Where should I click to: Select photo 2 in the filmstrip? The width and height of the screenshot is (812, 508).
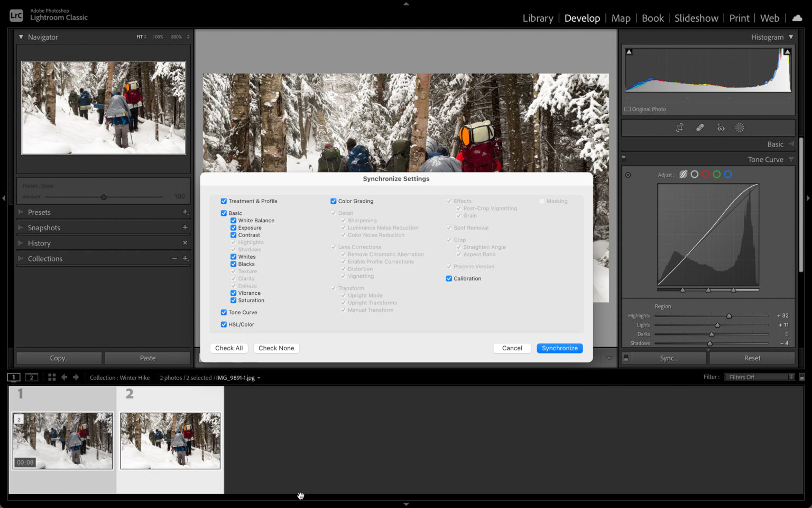[170, 441]
